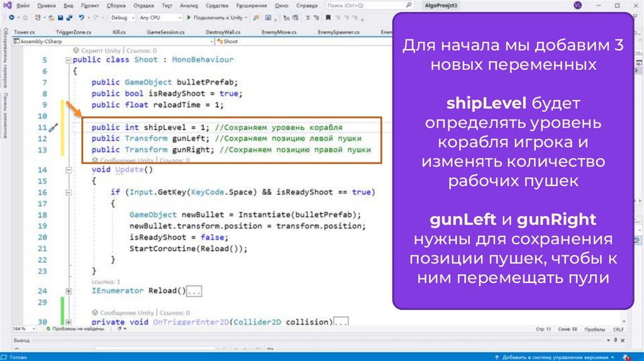This screenshot has width=644, height=361.
Task: Open the Окно menu
Action: click(x=281, y=6)
